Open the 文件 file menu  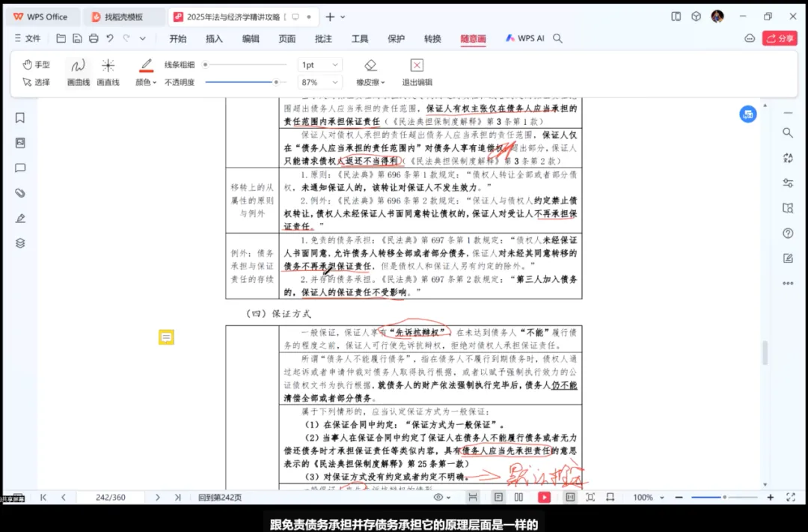28,38
